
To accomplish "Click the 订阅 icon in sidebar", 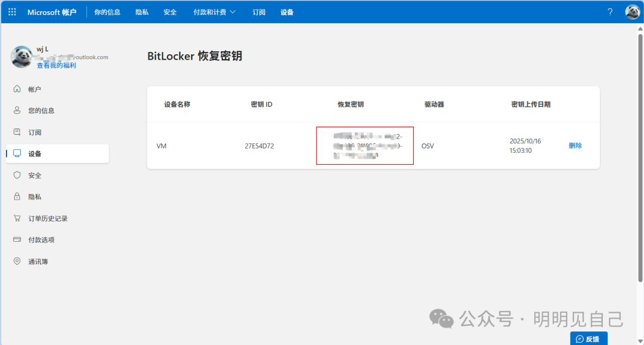I will click(x=17, y=132).
